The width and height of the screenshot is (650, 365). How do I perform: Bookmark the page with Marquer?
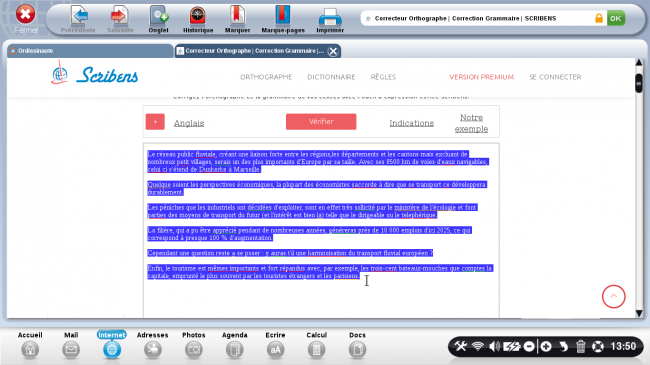[x=237, y=16]
